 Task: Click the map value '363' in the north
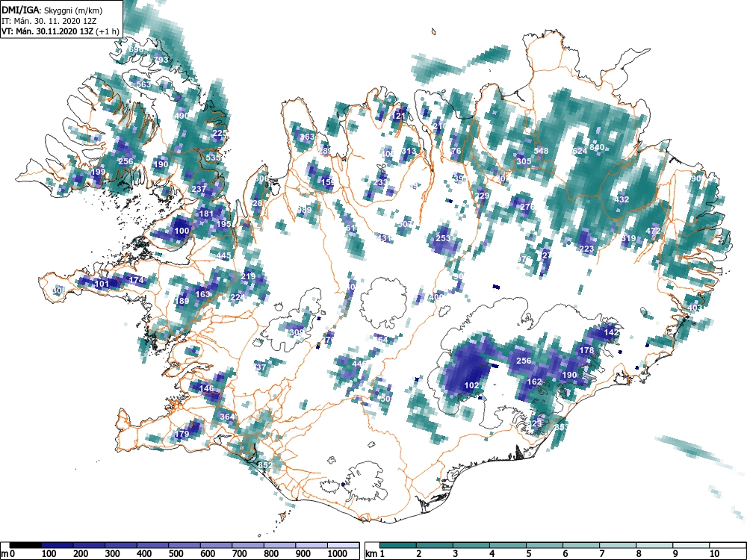tap(307, 137)
